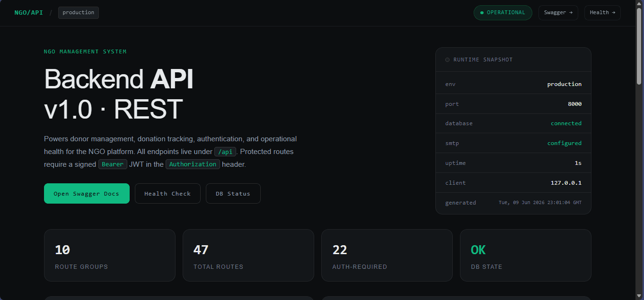
Task: Click the vertical scrollbar thumb
Action: 640,46
